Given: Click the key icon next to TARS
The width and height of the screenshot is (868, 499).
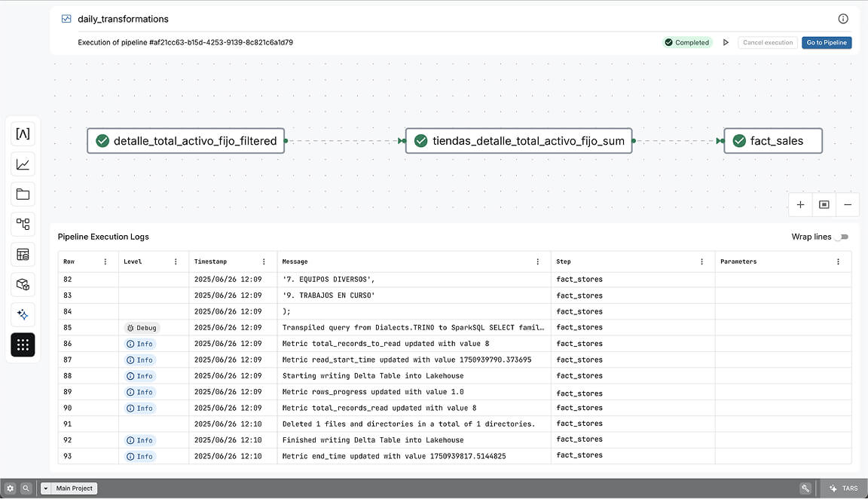Looking at the screenshot, I should 805,488.
